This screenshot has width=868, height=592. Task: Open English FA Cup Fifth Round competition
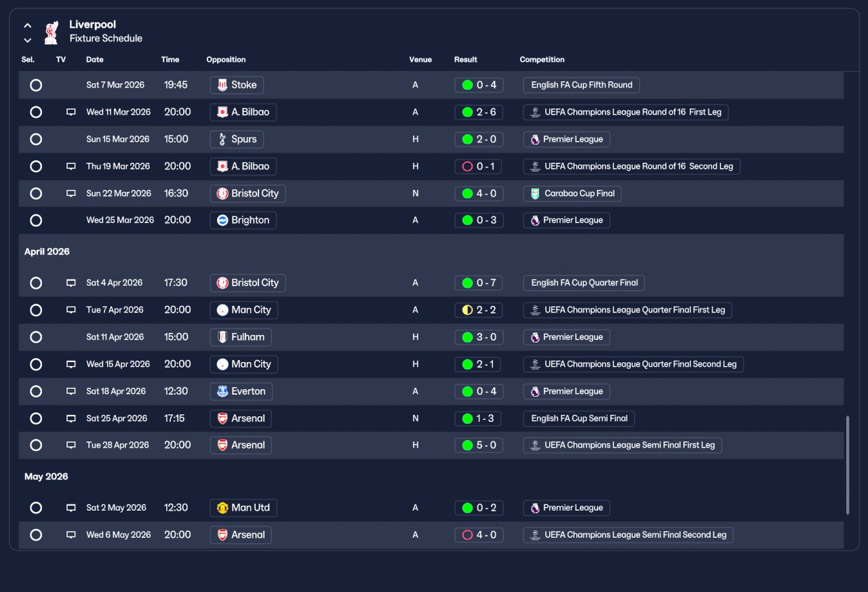tap(581, 85)
